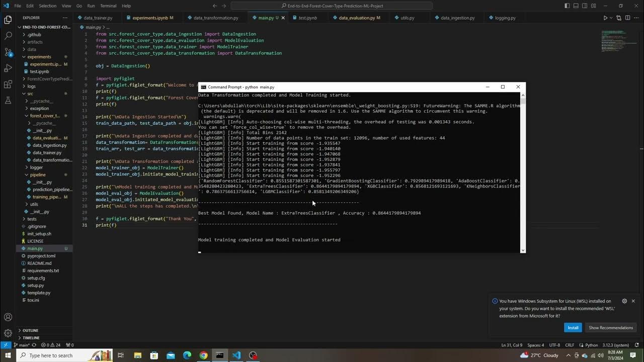
Task: Collapse the experiments folder
Action: pos(39,57)
